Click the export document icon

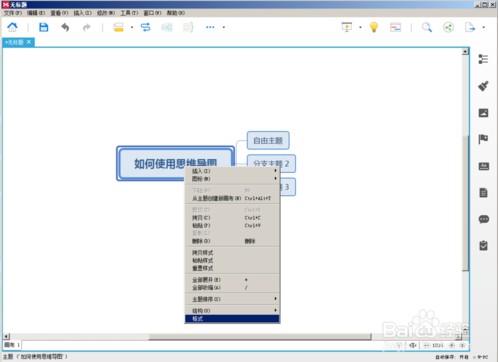[470, 27]
